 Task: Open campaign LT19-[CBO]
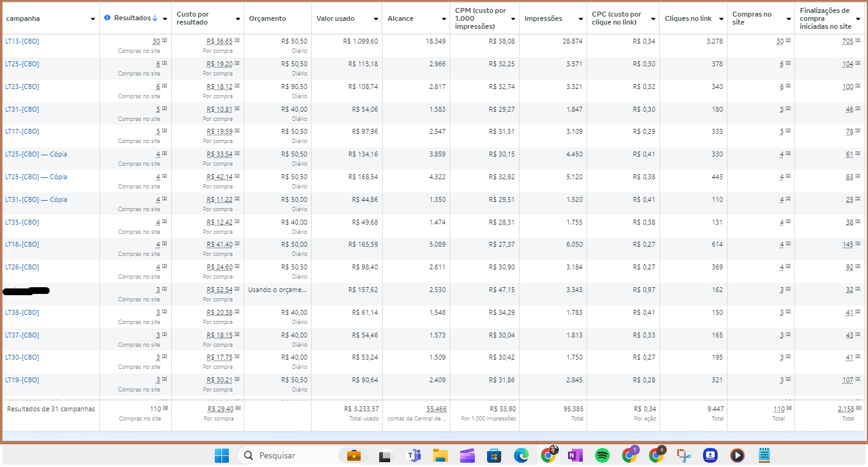[x=22, y=380]
